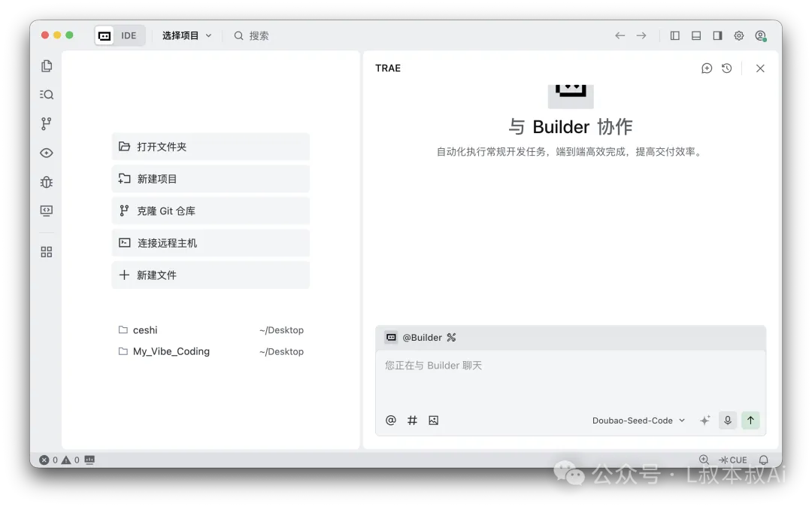Click the 克隆 Git 仓库 button
This screenshot has width=812, height=507.
click(211, 211)
